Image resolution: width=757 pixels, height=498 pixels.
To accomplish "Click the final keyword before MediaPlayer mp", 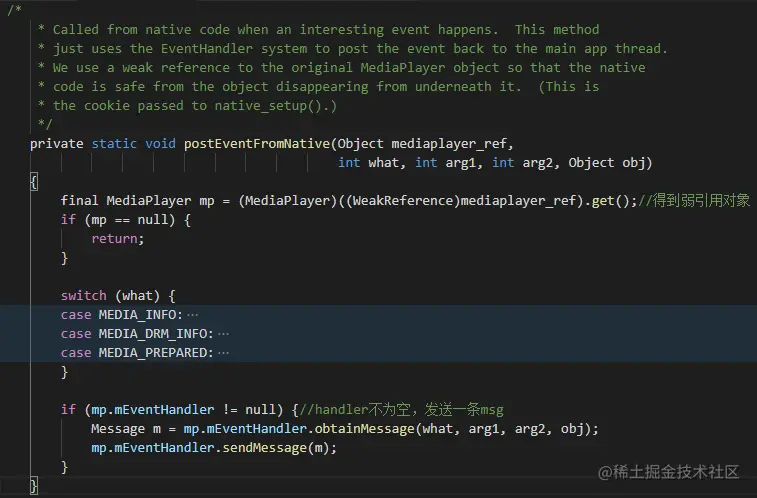I will (x=79, y=201).
